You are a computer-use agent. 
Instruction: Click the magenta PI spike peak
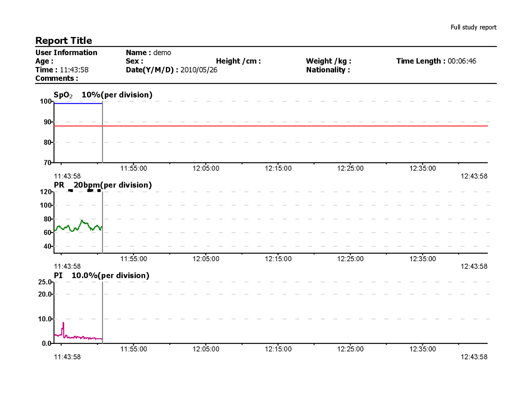pos(63,324)
